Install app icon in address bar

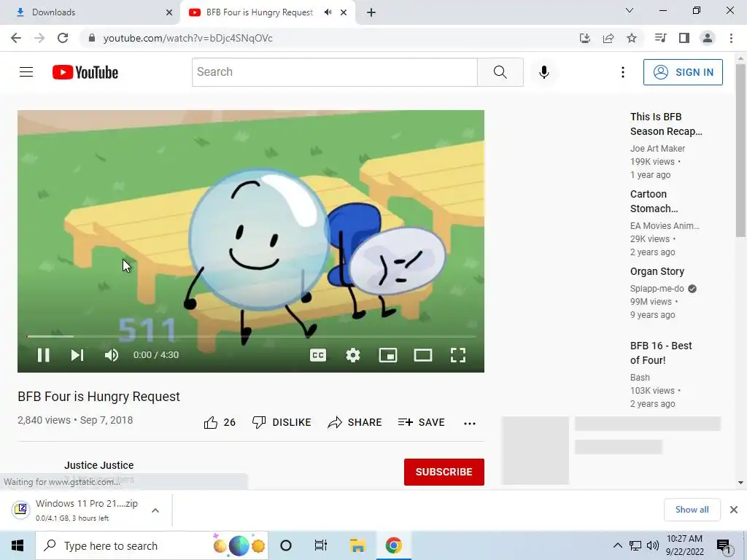point(584,38)
